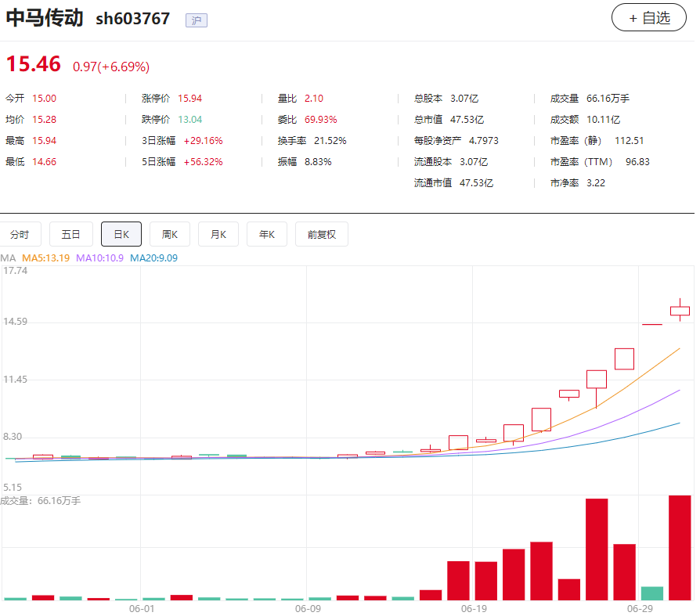The width and height of the screenshot is (700, 616).
Task: Click the stock code sh603767
Action: (132, 19)
